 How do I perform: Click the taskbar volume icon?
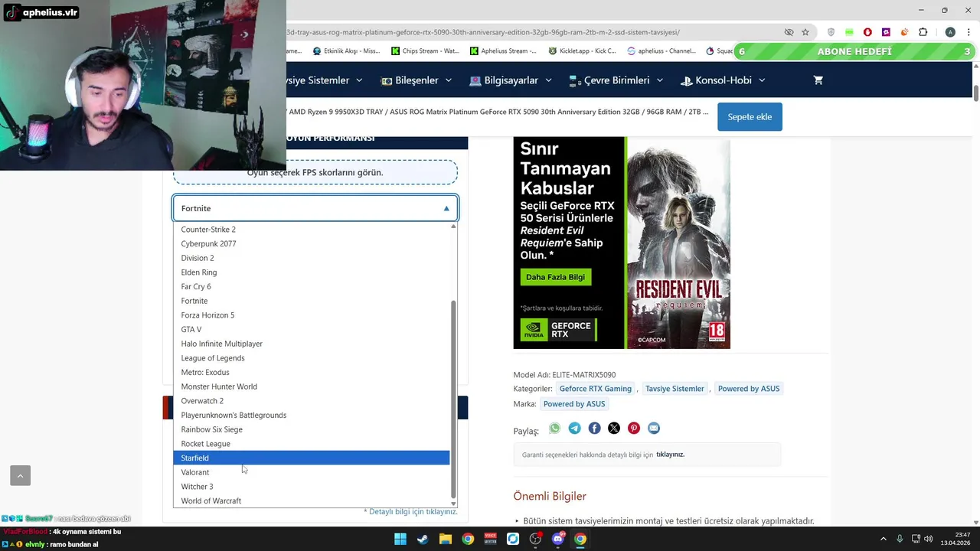929,539
